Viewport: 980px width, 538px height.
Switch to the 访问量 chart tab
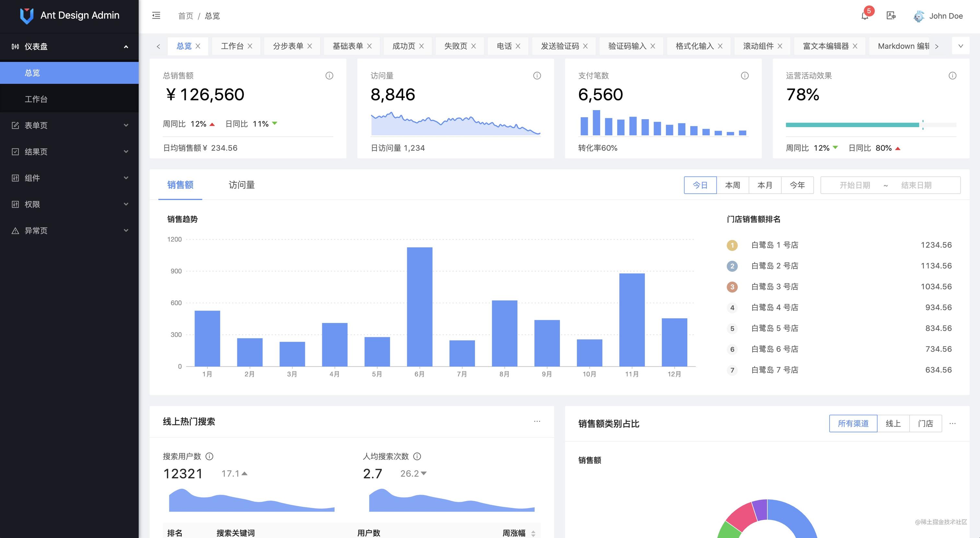(x=241, y=185)
